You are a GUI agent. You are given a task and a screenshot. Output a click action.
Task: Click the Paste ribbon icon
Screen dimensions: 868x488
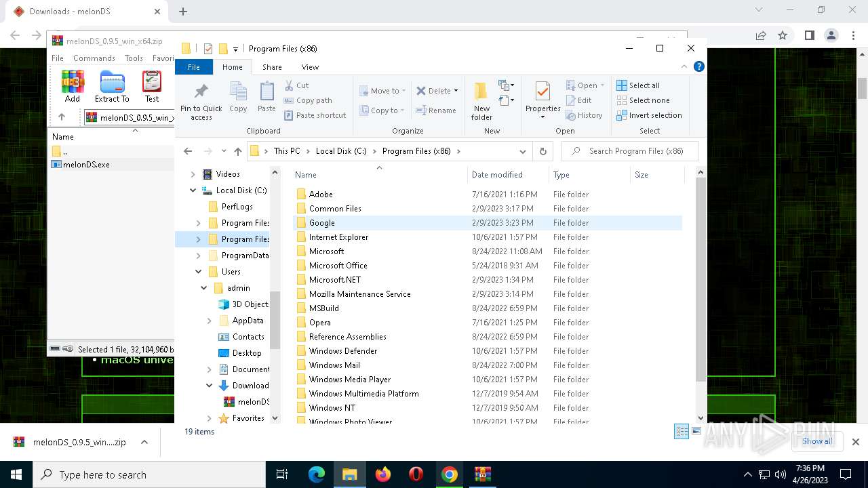point(267,97)
